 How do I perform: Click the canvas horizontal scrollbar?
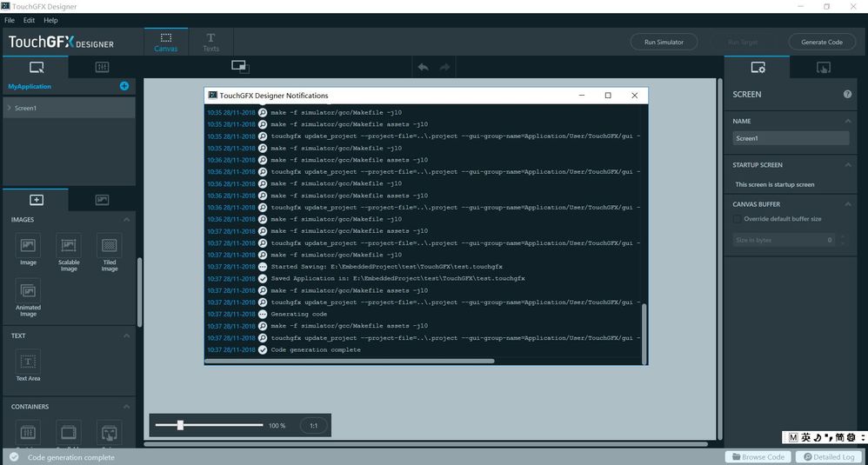pos(425,443)
